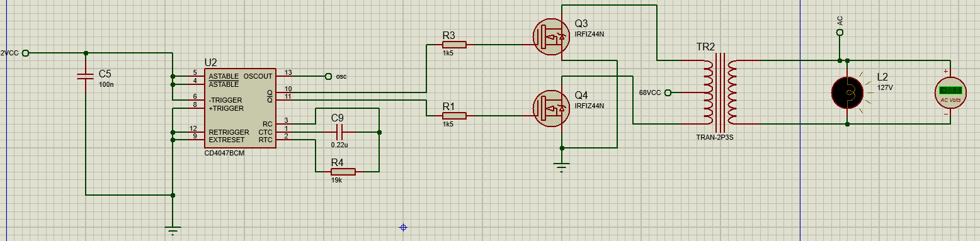Select resistor R1 body

[x=453, y=115]
